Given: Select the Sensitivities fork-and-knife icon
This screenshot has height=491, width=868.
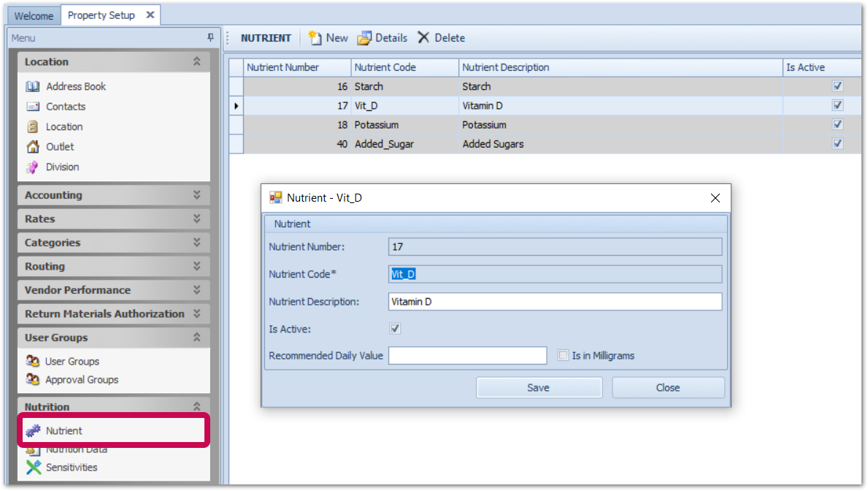Looking at the screenshot, I should (x=34, y=468).
